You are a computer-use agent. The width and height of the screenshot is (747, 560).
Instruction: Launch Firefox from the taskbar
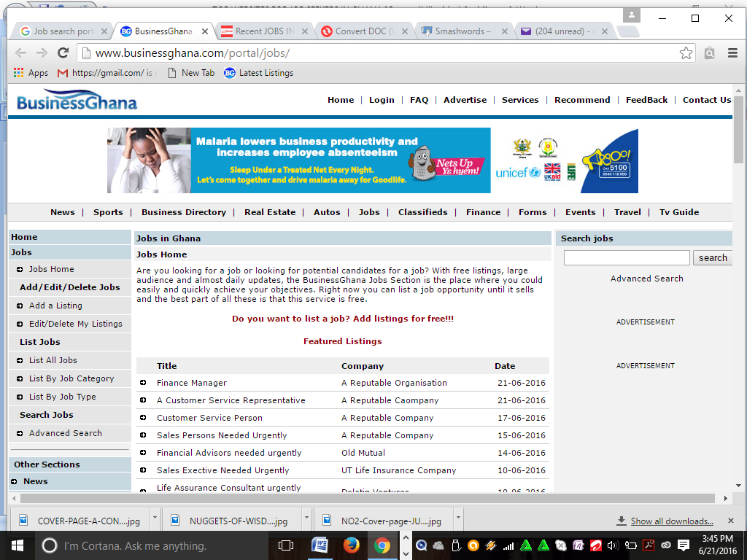(x=352, y=545)
